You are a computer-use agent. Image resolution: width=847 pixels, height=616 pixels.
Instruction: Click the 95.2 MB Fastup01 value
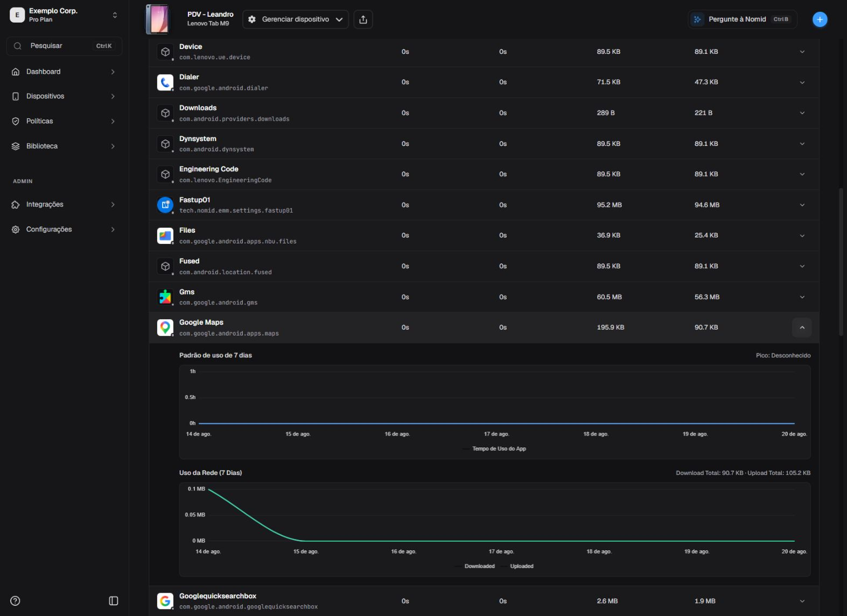point(609,205)
